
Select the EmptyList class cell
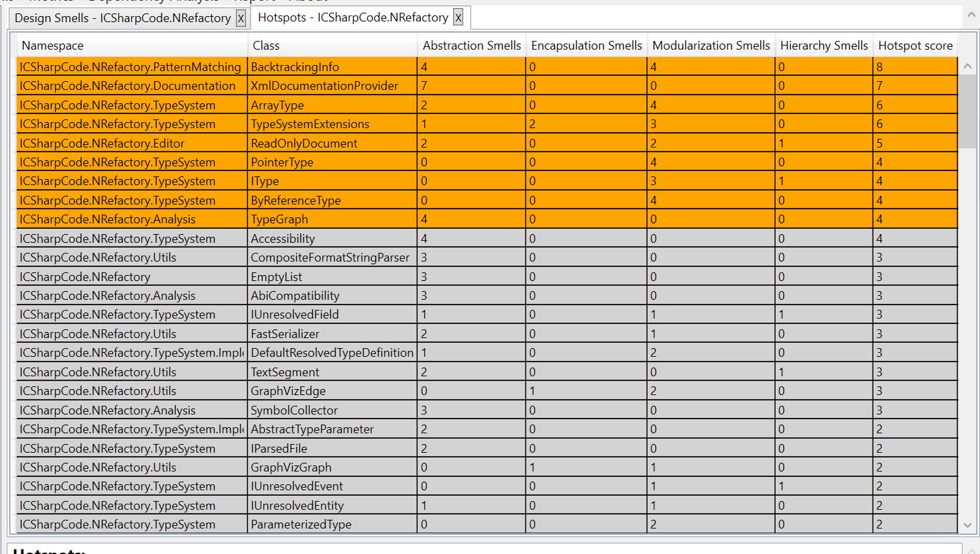(332, 276)
